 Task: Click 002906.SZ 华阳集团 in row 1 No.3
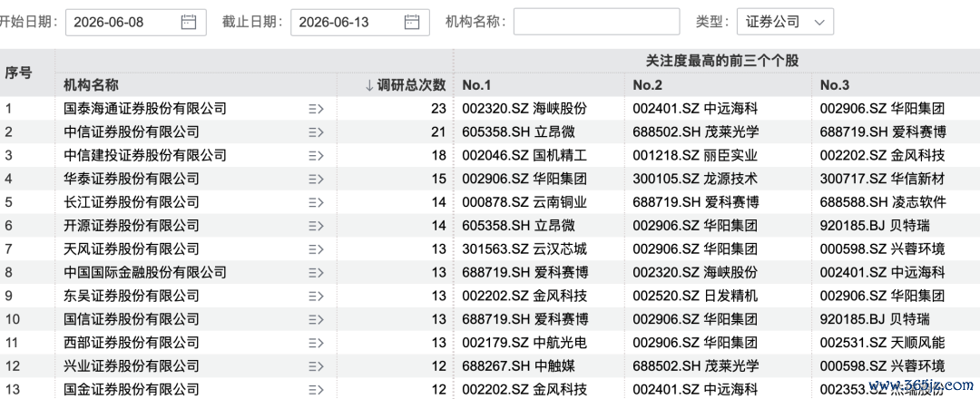click(x=883, y=109)
